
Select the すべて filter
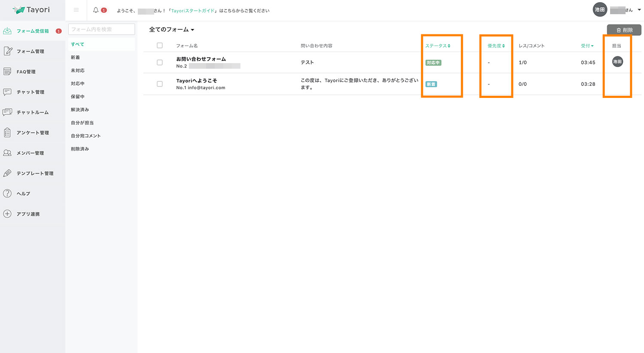click(x=101, y=44)
